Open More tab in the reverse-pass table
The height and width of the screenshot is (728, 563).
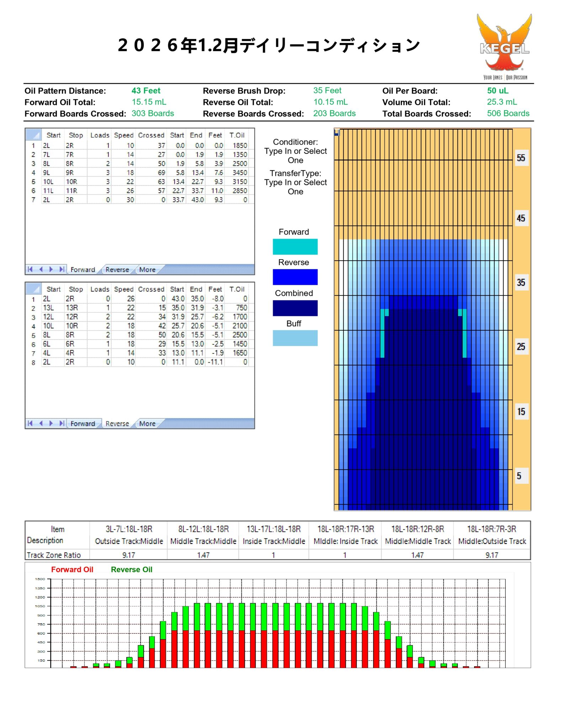pos(147,423)
